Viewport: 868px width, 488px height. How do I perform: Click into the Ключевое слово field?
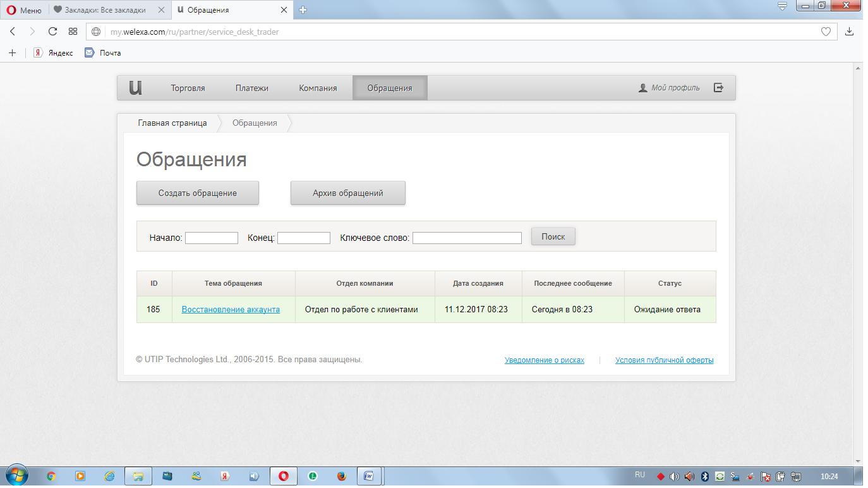pos(467,238)
